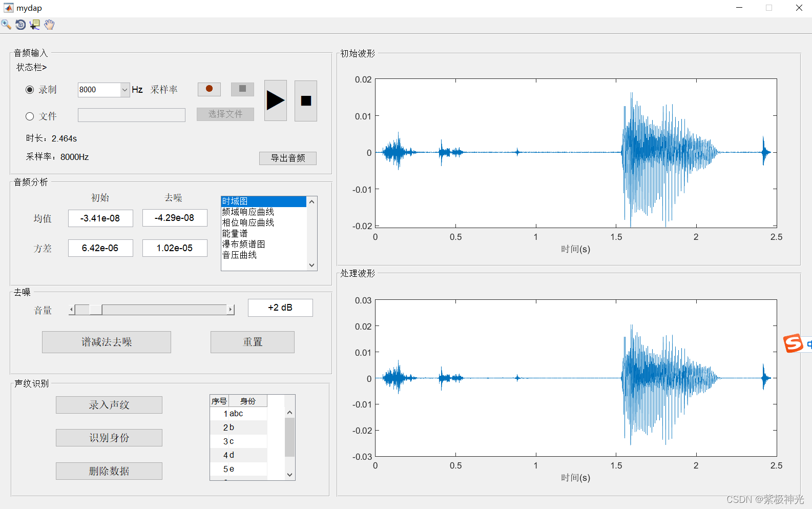The image size is (812, 509).
Task: Click the voiceprint table scroll-down arrow
Action: click(x=289, y=475)
